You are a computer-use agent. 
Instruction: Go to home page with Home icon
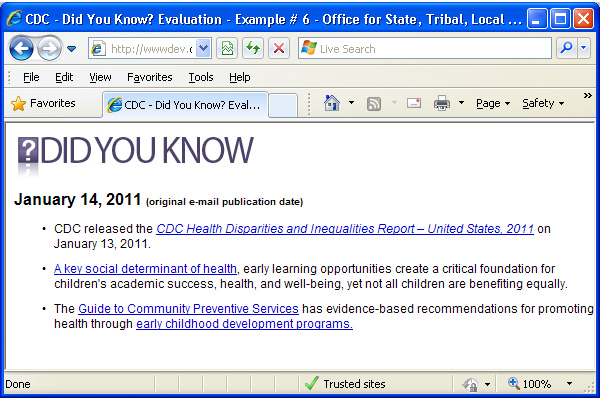tap(332, 103)
